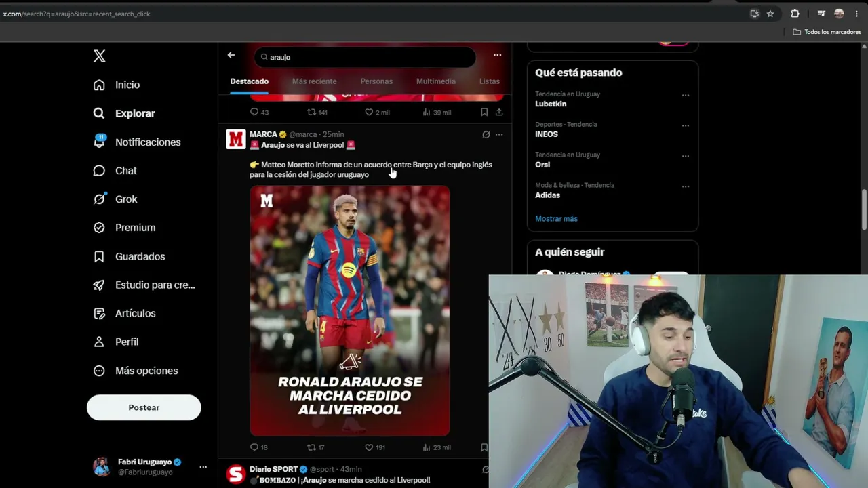Bookmark the tweet with 39 mil views
This screenshot has width=868, height=488.
point(484,112)
